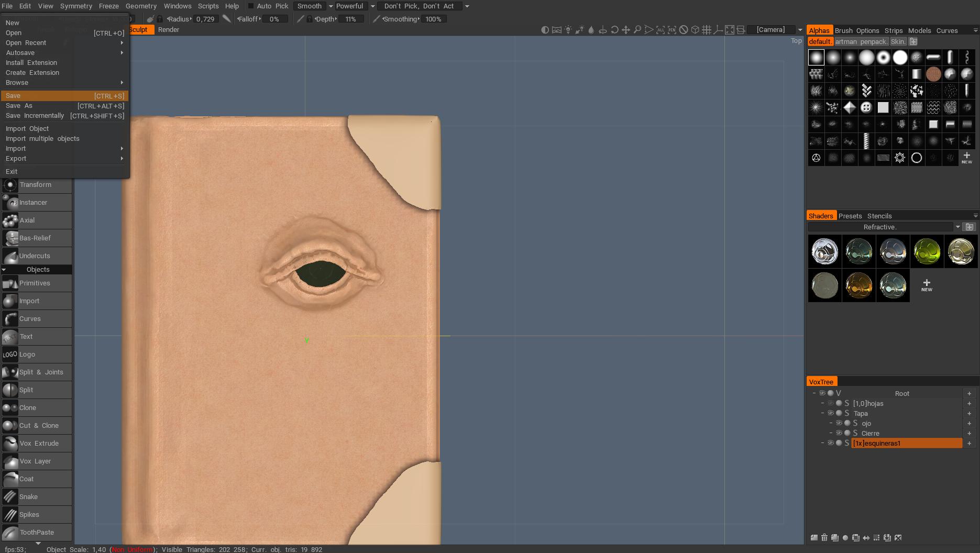
Task: Expand the Open Recent submenu
Action: pos(64,43)
